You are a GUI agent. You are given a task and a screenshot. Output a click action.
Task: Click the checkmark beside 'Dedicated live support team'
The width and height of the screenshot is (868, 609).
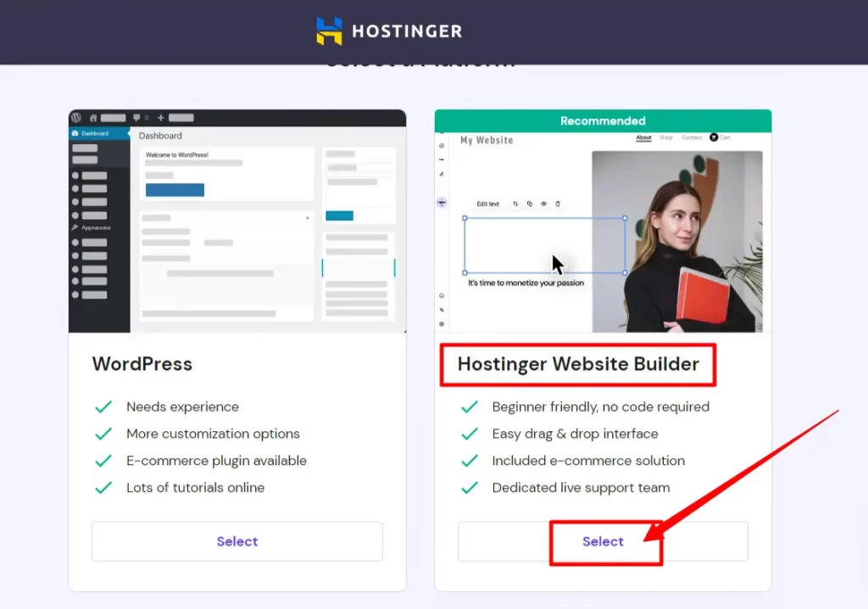tap(470, 488)
